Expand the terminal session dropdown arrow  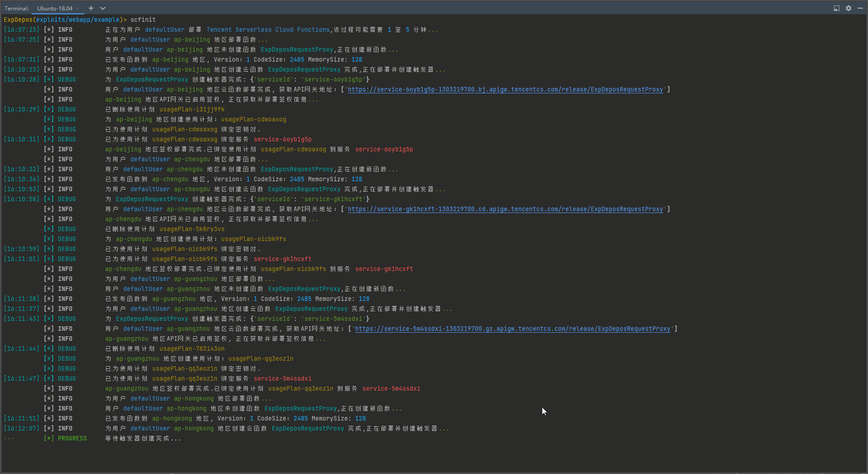[103, 8]
